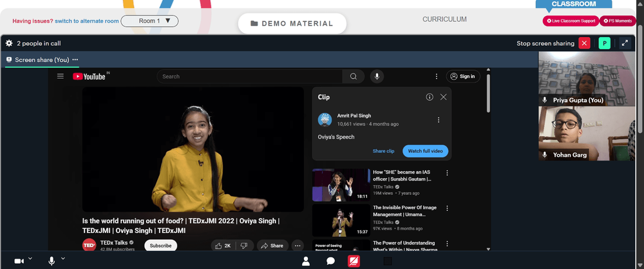Expand camera options chevron
644x269 pixels.
tap(30, 258)
